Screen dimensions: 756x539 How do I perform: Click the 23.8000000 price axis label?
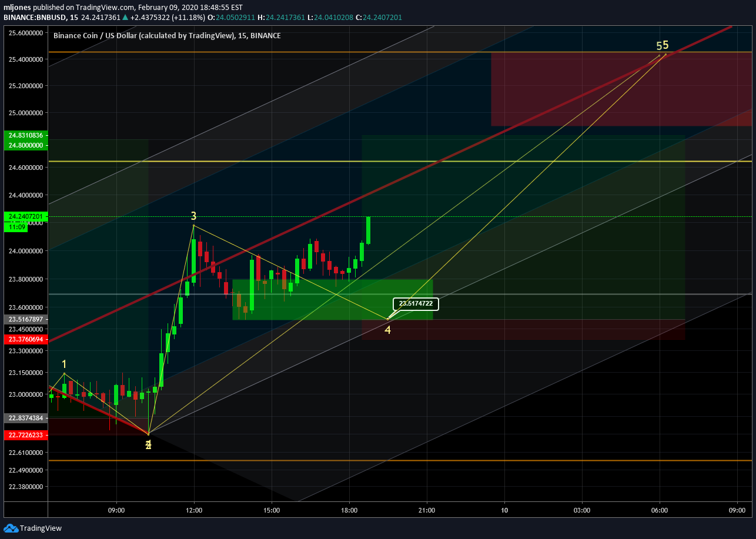tap(26, 279)
